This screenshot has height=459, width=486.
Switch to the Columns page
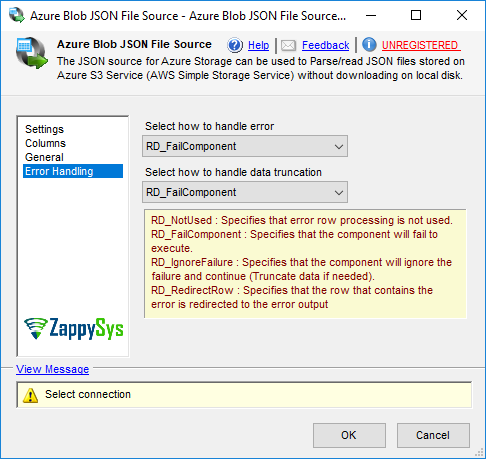45,143
